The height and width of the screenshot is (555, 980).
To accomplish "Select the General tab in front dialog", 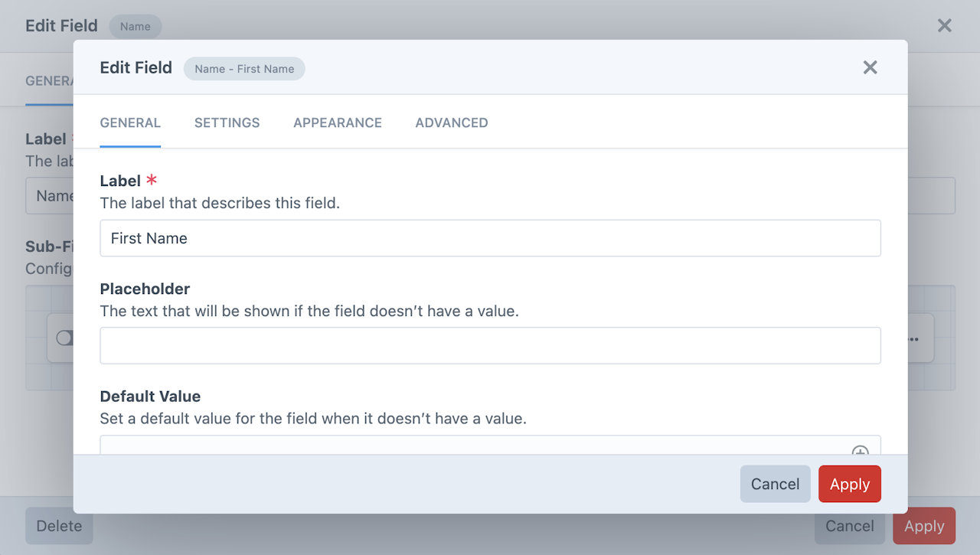I will (x=130, y=122).
